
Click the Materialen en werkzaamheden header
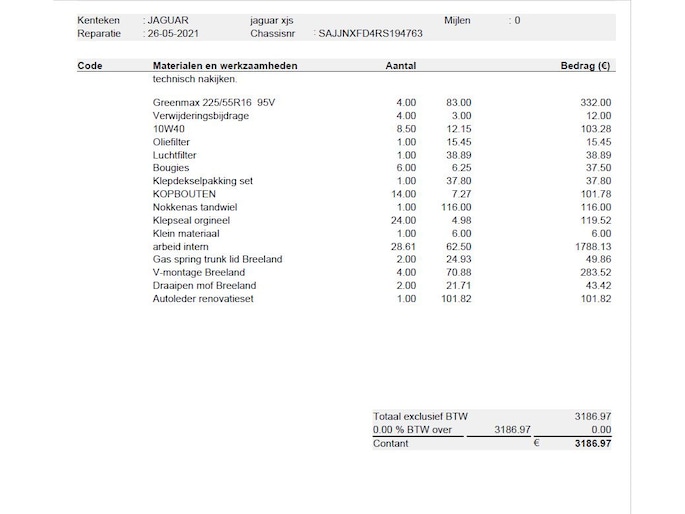click(225, 66)
